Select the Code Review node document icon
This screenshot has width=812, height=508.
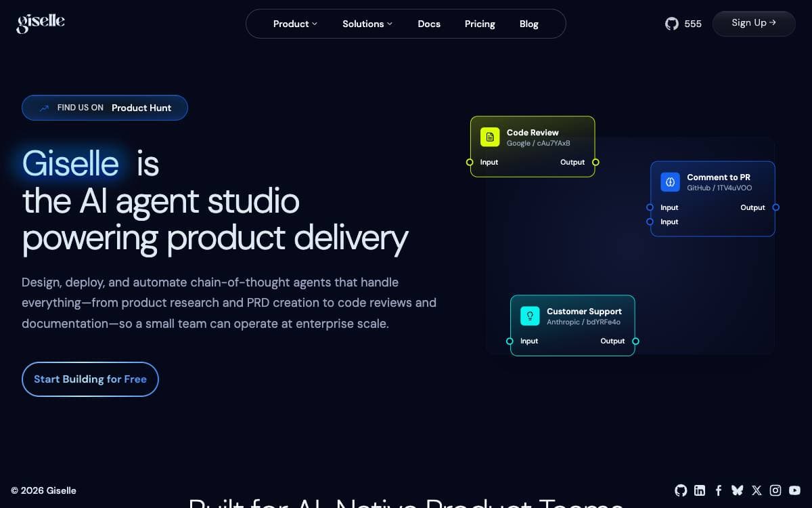pyautogui.click(x=490, y=137)
